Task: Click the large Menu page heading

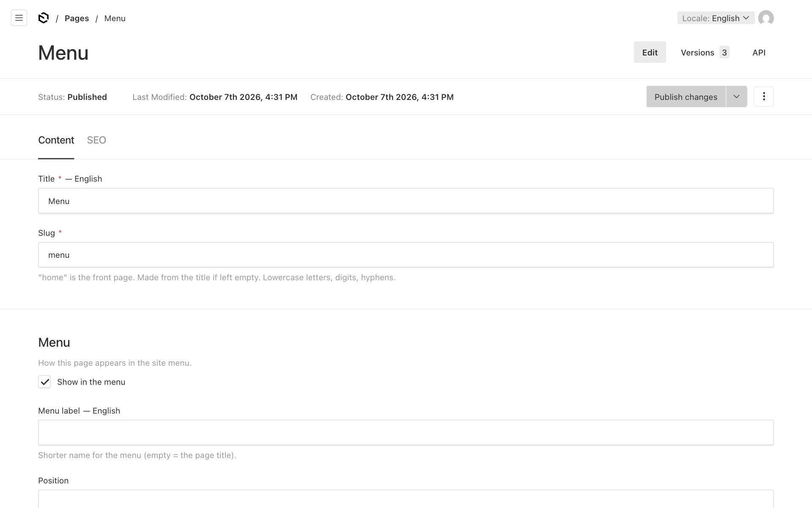Action: 63,53
